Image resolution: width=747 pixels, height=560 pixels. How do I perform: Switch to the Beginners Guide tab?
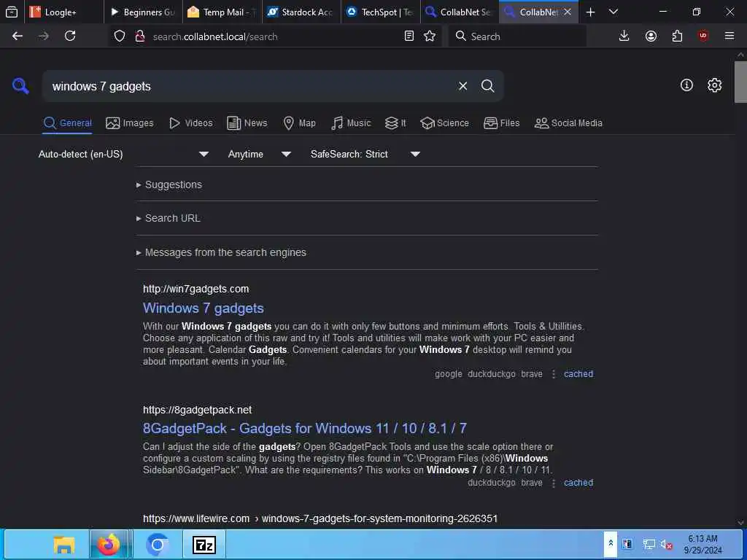tap(143, 12)
